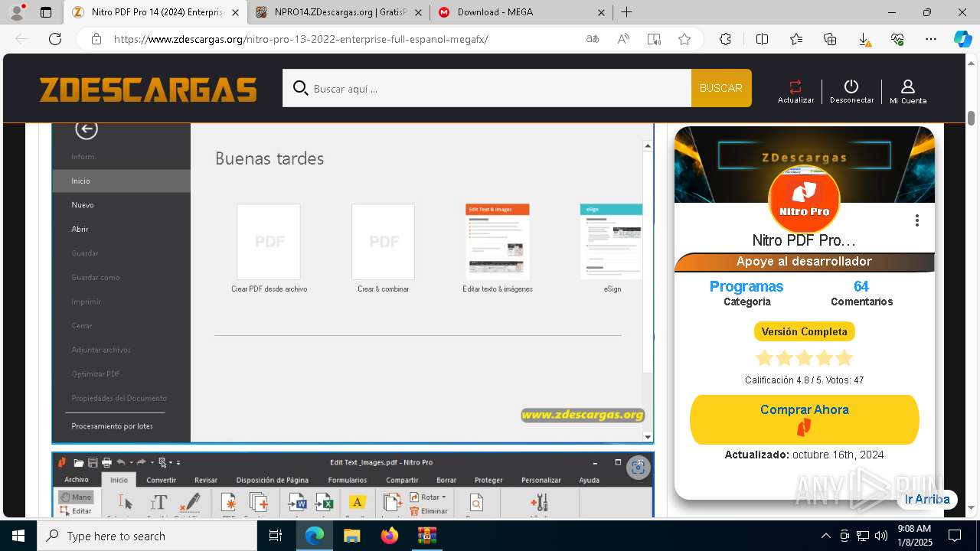Screen dimensions: 980x551
Task: Show the Downloads panel
Action: pos(864,39)
